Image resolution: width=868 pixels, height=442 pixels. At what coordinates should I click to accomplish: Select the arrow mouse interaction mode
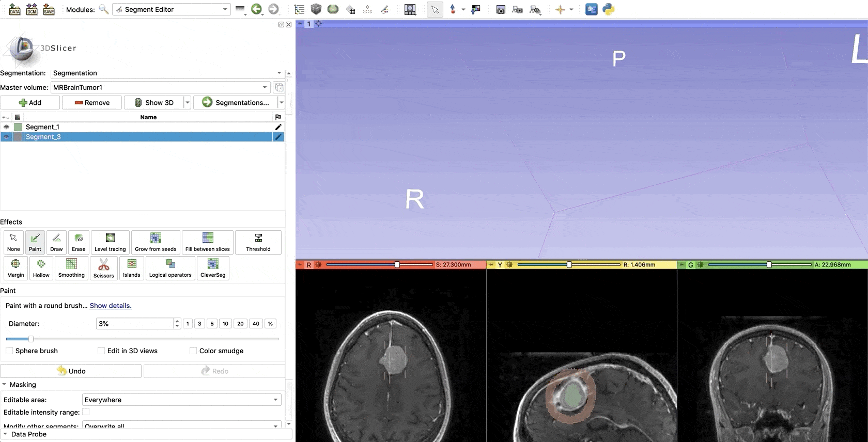(435, 9)
